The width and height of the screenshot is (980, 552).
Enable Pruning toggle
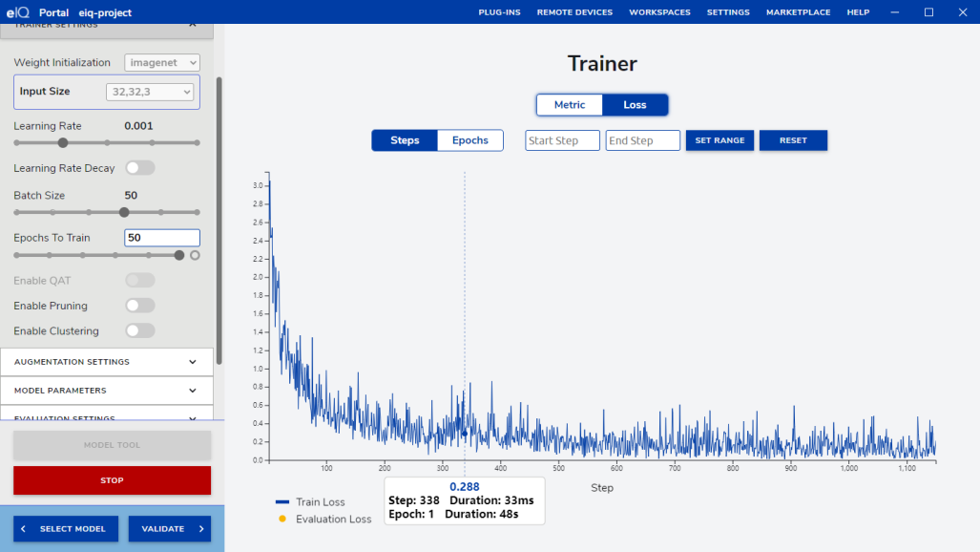pos(139,306)
